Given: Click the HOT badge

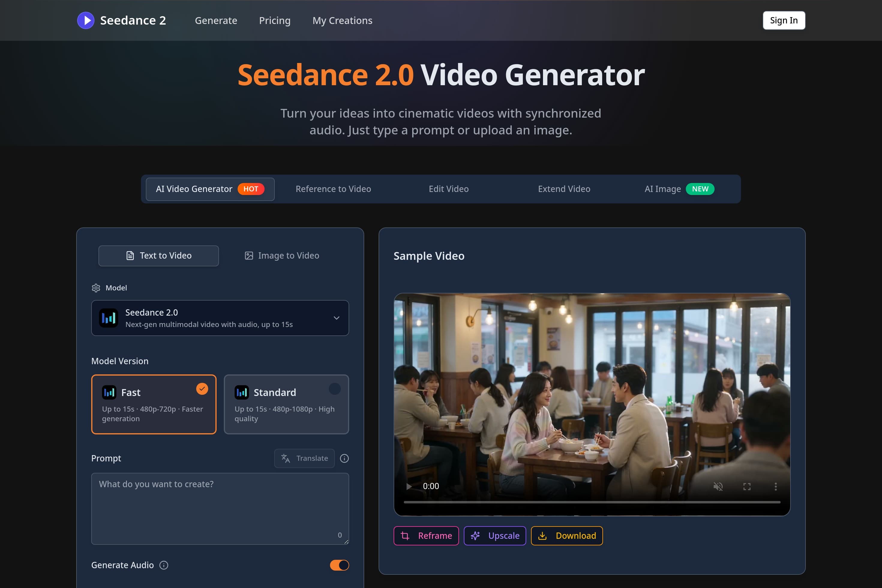Looking at the screenshot, I should pos(251,189).
